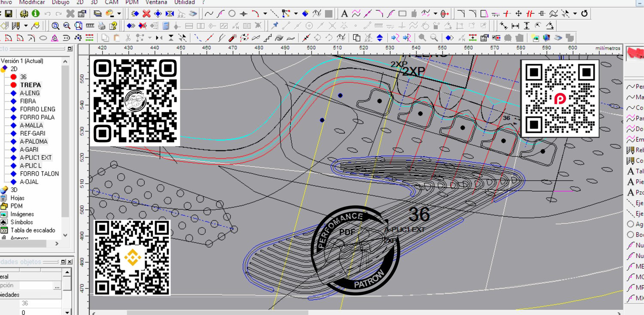Select the A-PLIC1 EXT tree item
The width and height of the screenshot is (644, 315).
36,157
